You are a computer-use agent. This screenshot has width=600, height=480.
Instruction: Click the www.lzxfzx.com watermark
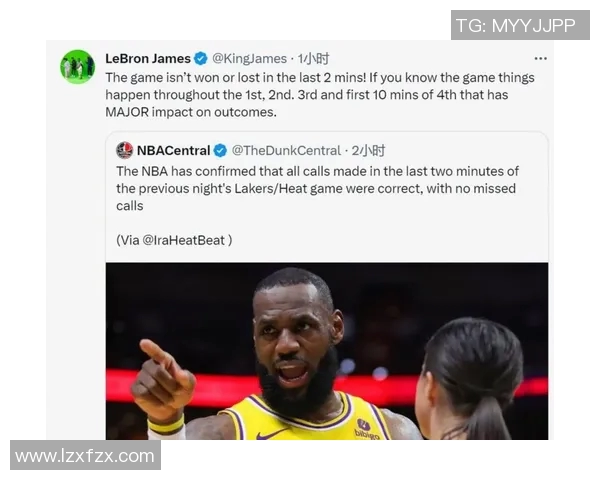pos(85,456)
